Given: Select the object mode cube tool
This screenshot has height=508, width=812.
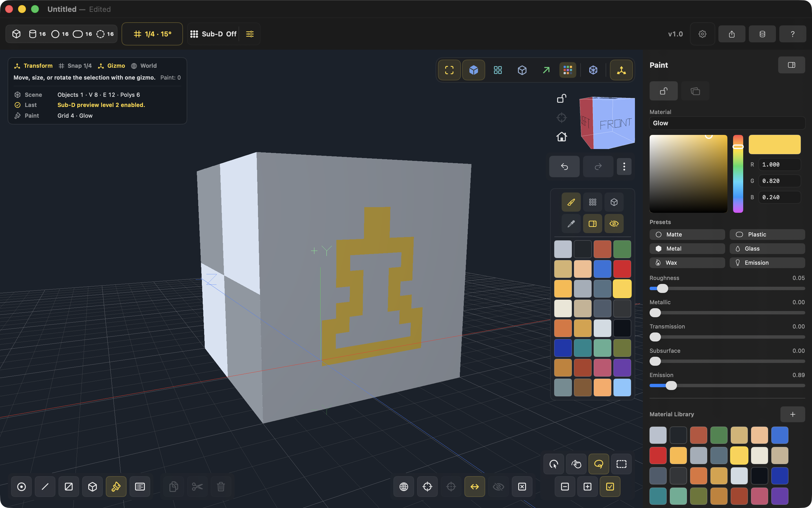Looking at the screenshot, I should (92, 487).
